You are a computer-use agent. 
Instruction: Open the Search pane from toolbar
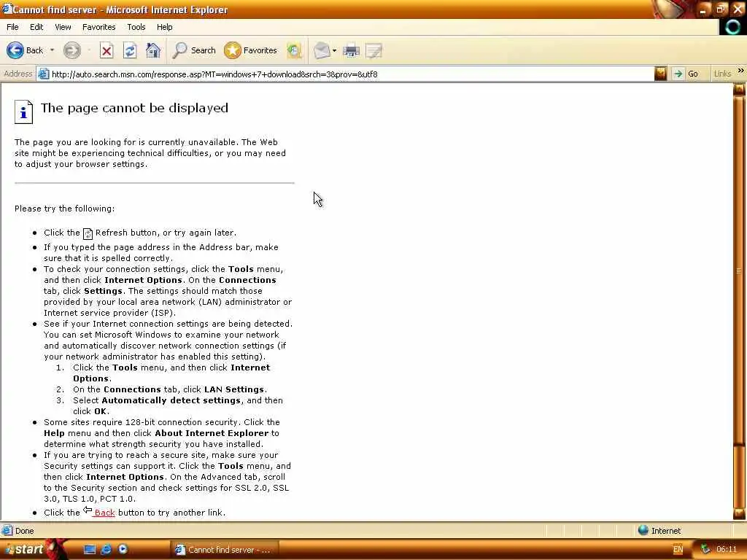pyautogui.click(x=194, y=50)
